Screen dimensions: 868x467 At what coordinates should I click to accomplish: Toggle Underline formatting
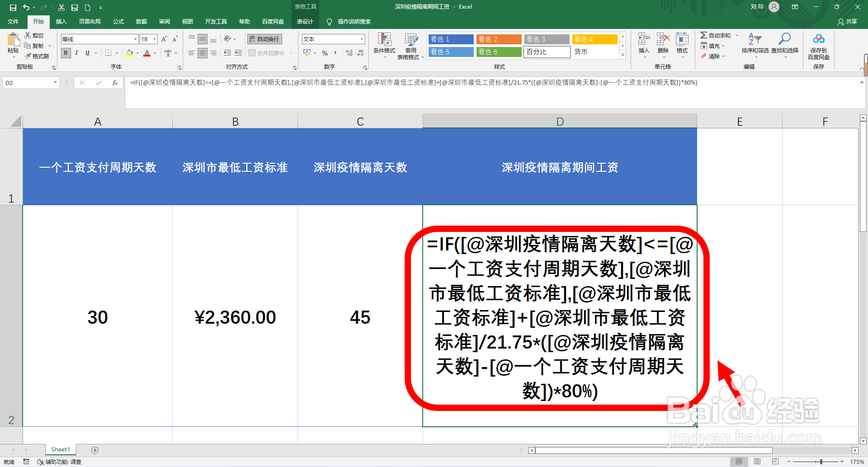click(87, 53)
